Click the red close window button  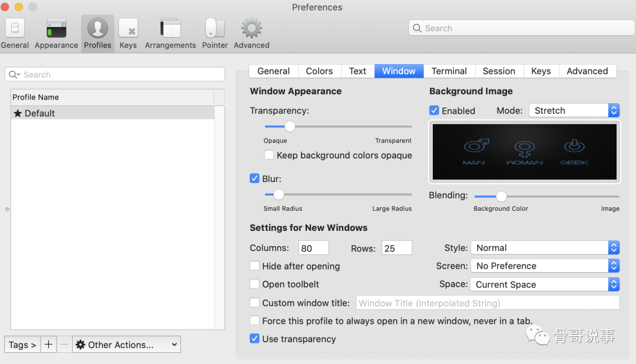click(x=5, y=7)
